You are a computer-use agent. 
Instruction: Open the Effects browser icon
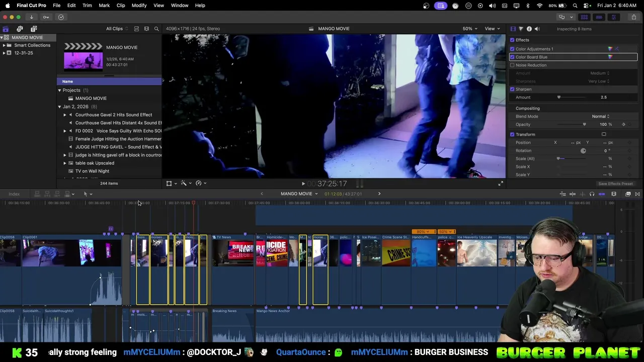point(628,194)
